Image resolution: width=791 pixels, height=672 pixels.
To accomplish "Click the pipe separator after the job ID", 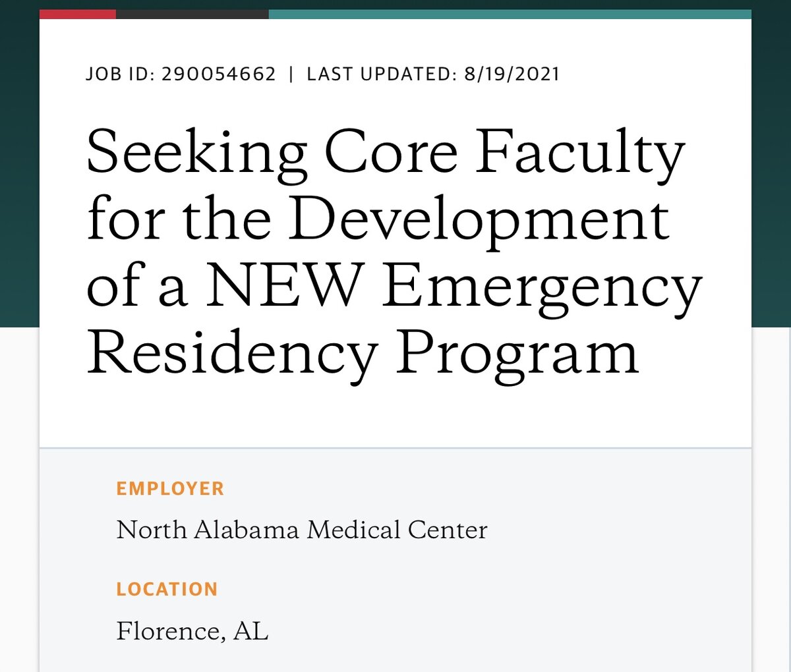I will point(291,74).
